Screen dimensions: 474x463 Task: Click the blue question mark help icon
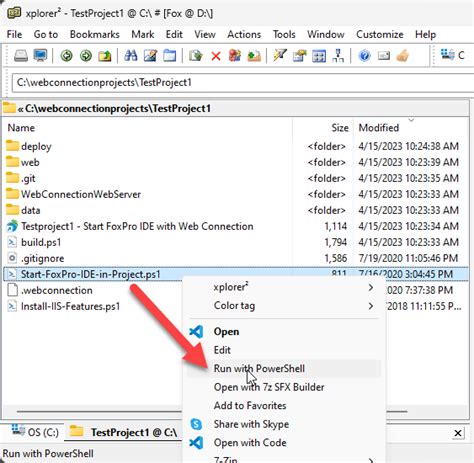pos(364,56)
